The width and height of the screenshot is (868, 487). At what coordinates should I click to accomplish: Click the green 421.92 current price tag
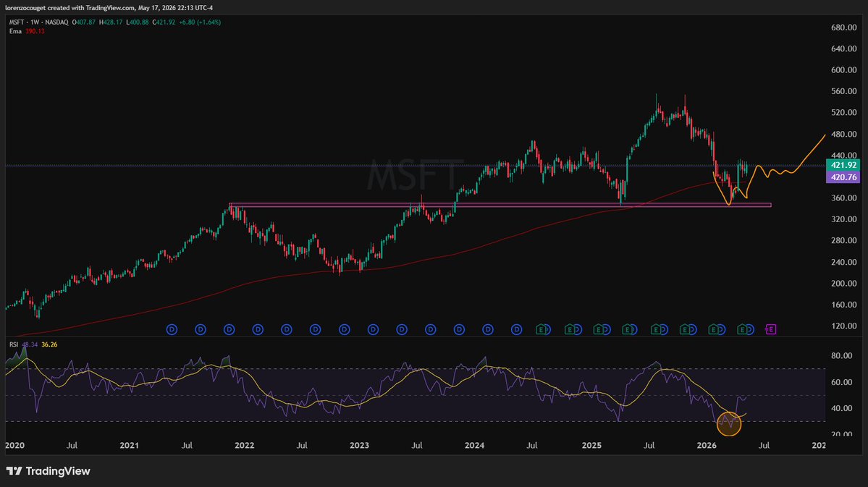click(843, 165)
